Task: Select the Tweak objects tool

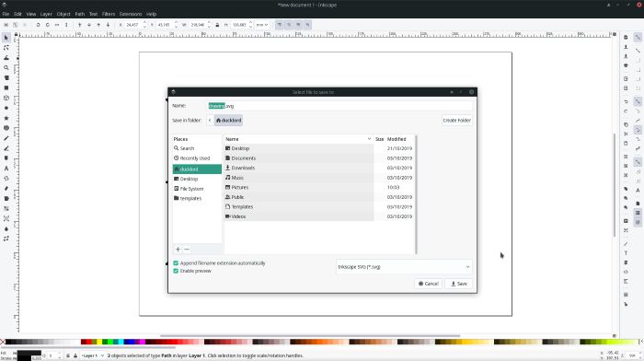Action: (x=6, y=58)
